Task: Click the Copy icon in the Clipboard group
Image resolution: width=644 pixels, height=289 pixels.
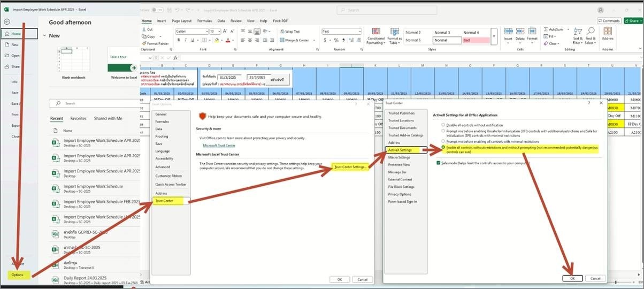Action: coord(144,36)
